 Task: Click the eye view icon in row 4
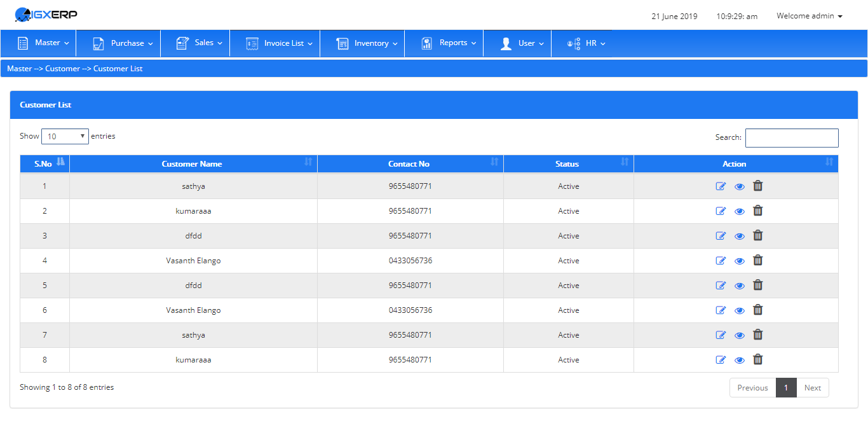[739, 261]
